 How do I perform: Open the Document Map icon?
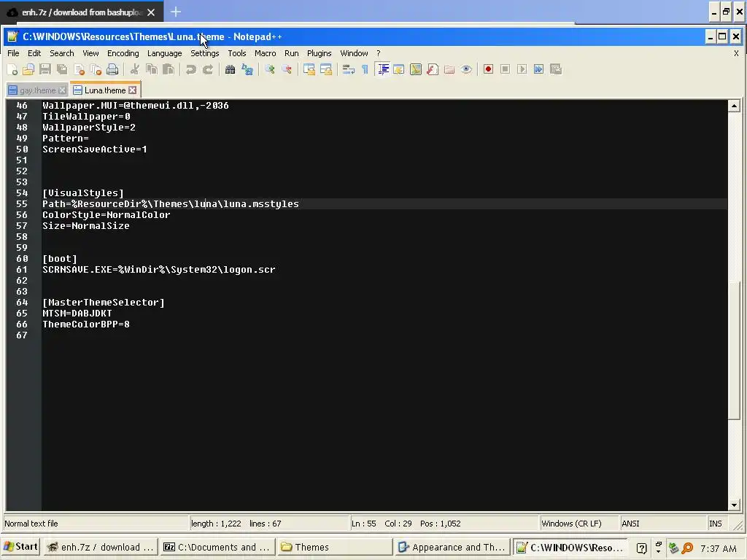click(415, 69)
